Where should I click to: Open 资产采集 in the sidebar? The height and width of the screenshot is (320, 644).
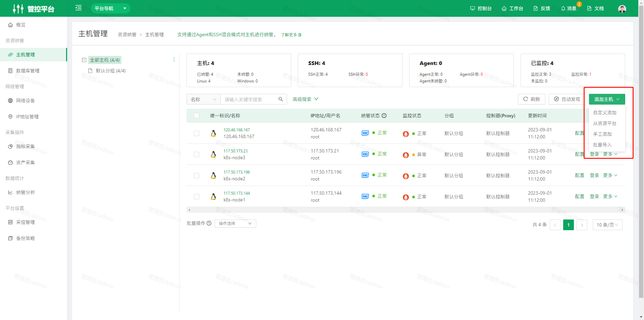[33, 163]
